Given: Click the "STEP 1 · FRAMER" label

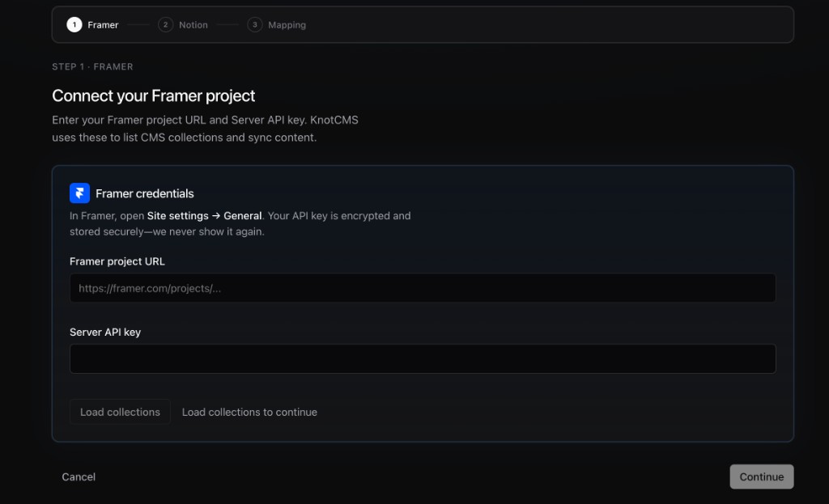Looking at the screenshot, I should (92, 66).
